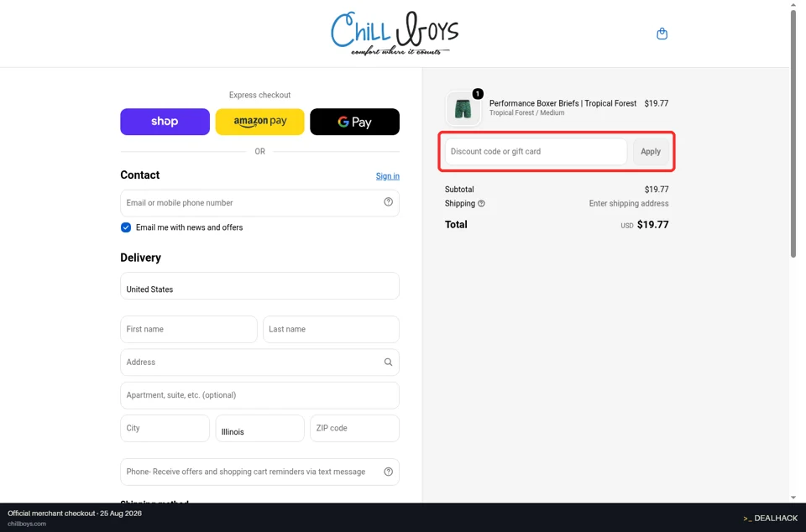Click into the Last name field

331,329
